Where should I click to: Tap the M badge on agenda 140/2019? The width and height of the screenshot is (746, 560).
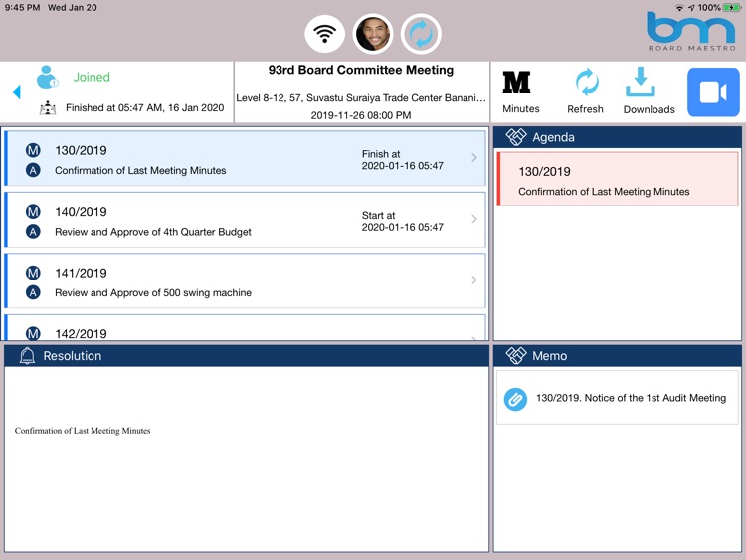(33, 212)
